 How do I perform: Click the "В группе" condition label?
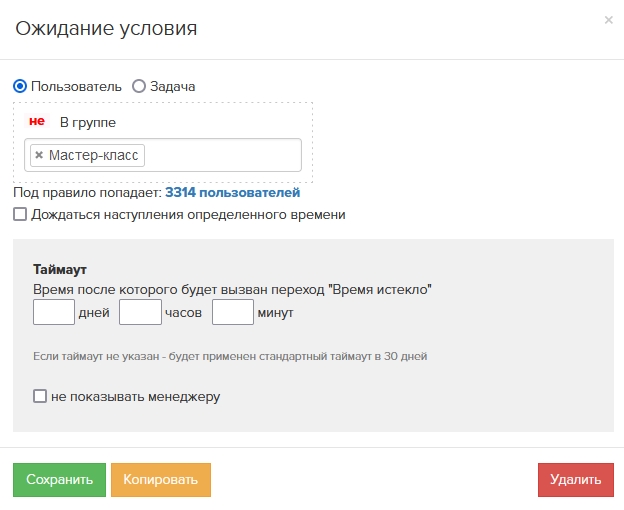[88, 122]
